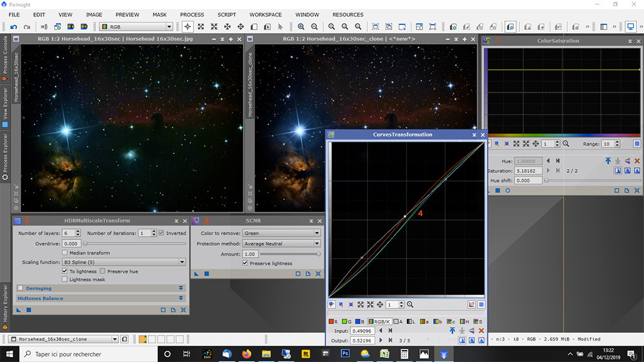Click New Instance triangle in HDRMultiscaleTransform panel

click(18, 310)
